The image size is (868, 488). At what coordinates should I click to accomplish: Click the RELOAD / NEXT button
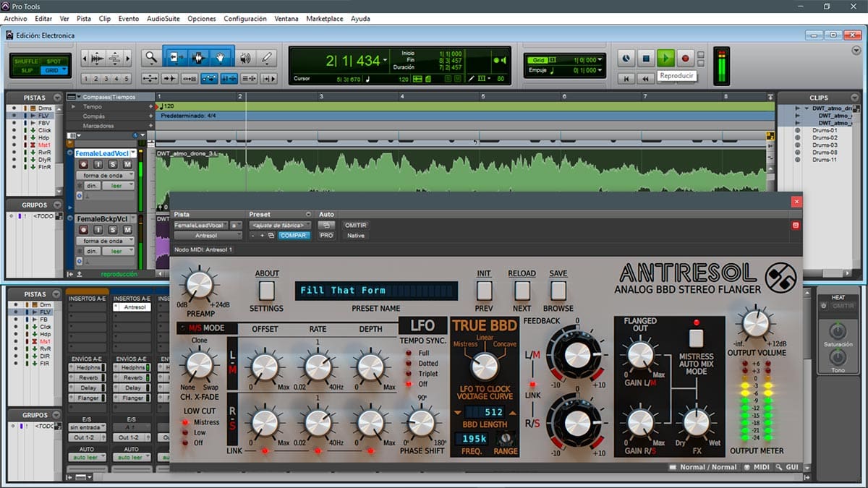pos(522,291)
